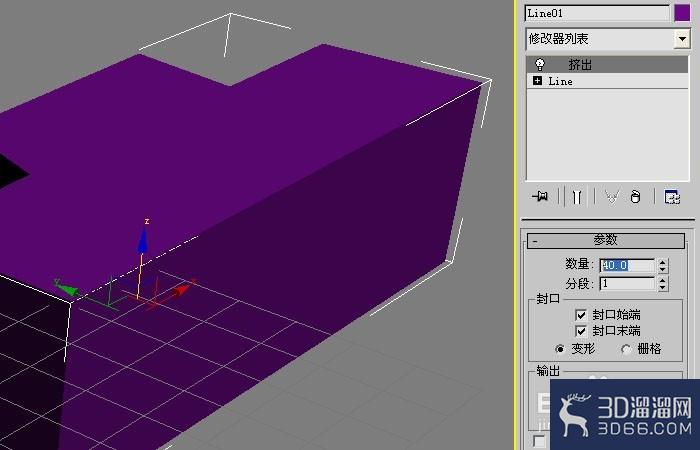
Task: Select the 栅格 radio button
Action: point(626,349)
